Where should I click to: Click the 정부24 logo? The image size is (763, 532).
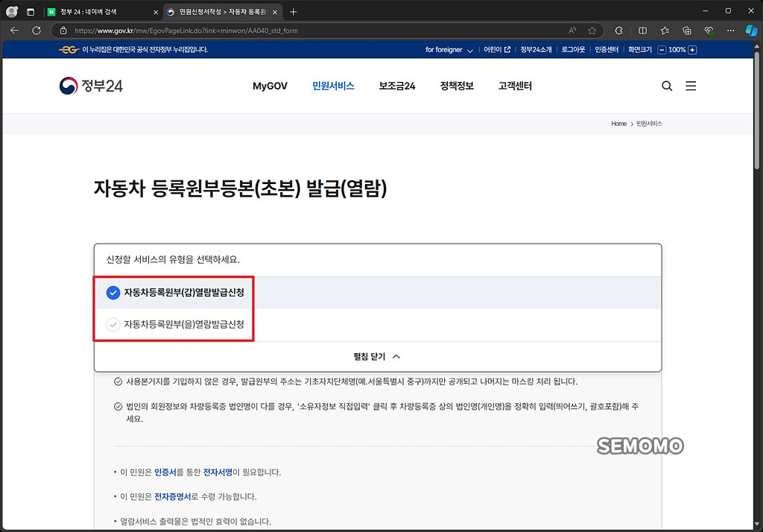91,86
